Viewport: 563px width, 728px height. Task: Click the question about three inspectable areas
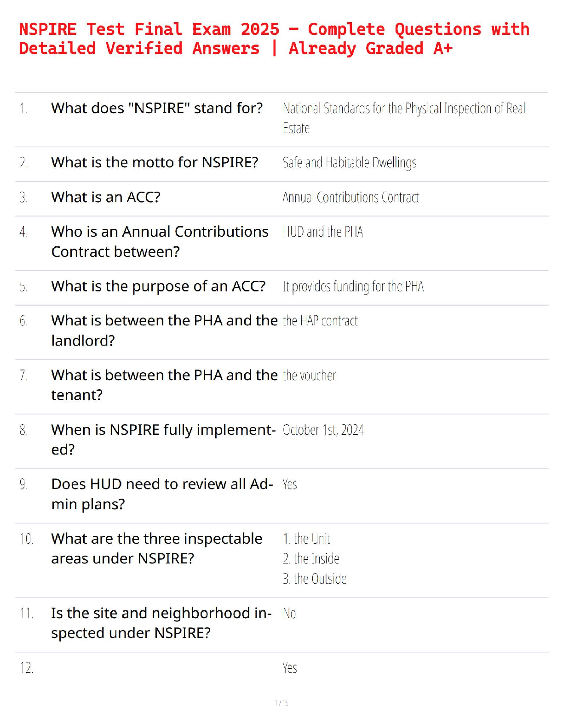coord(156,548)
